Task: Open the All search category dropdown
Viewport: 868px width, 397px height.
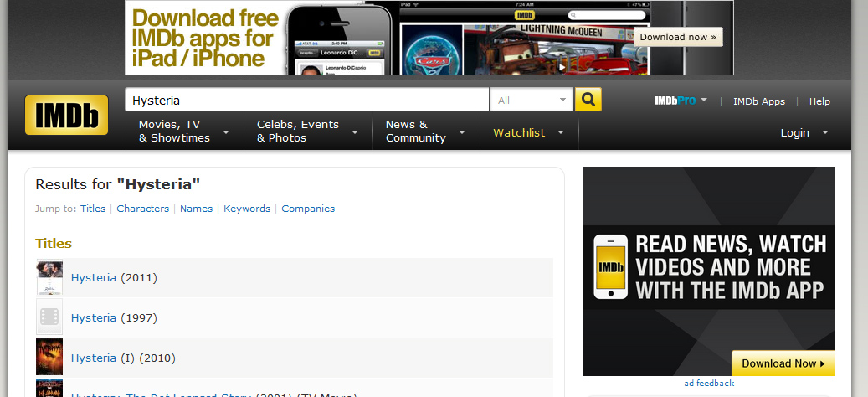Action: 532,101
